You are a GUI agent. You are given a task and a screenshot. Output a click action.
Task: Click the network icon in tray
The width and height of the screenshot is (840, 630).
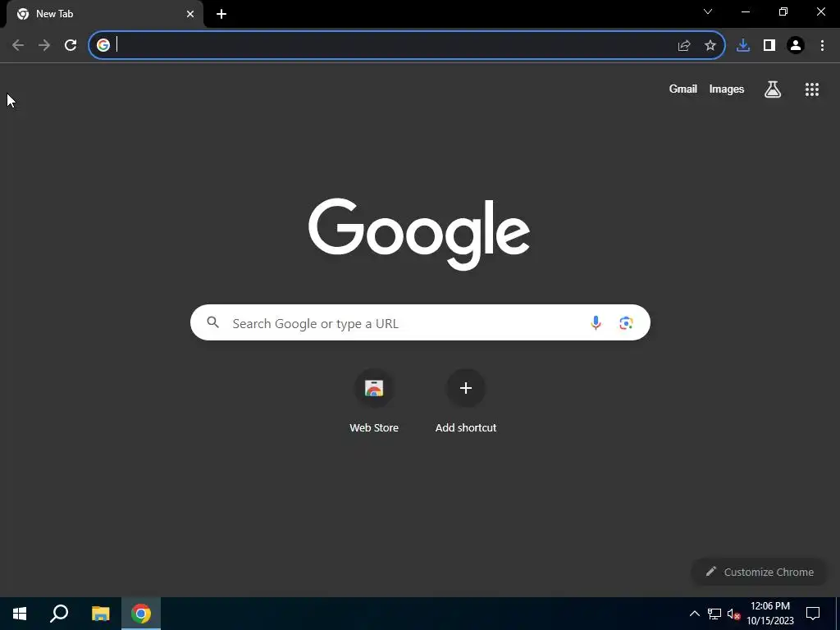click(714, 614)
